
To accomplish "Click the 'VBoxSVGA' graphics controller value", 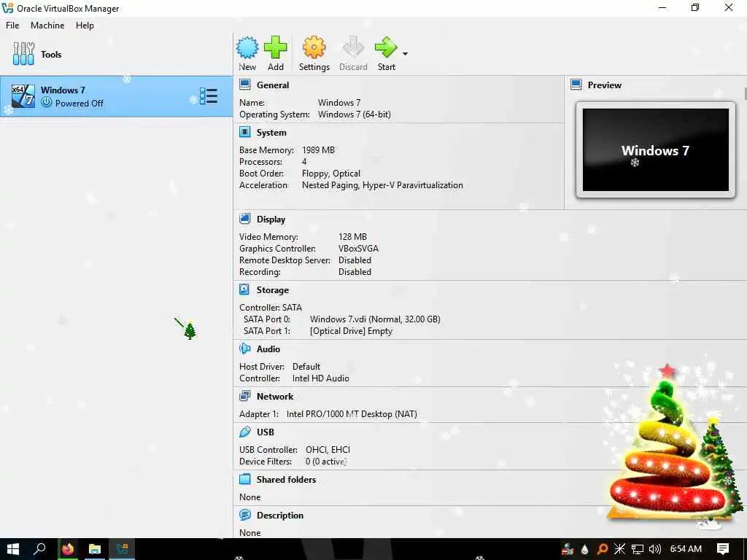I will click(358, 249).
